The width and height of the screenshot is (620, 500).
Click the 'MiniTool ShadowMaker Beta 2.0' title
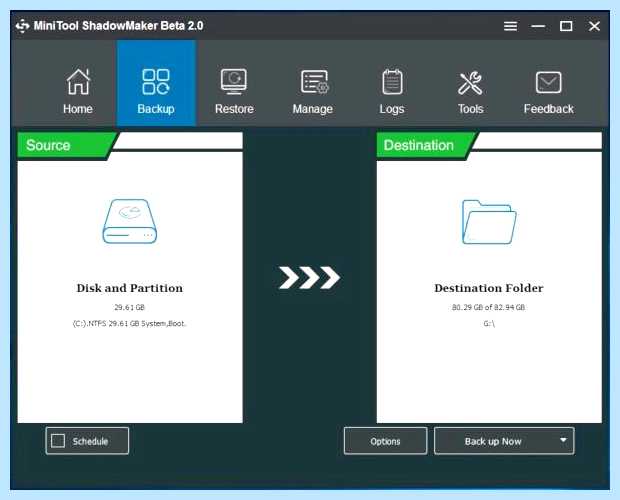118,26
